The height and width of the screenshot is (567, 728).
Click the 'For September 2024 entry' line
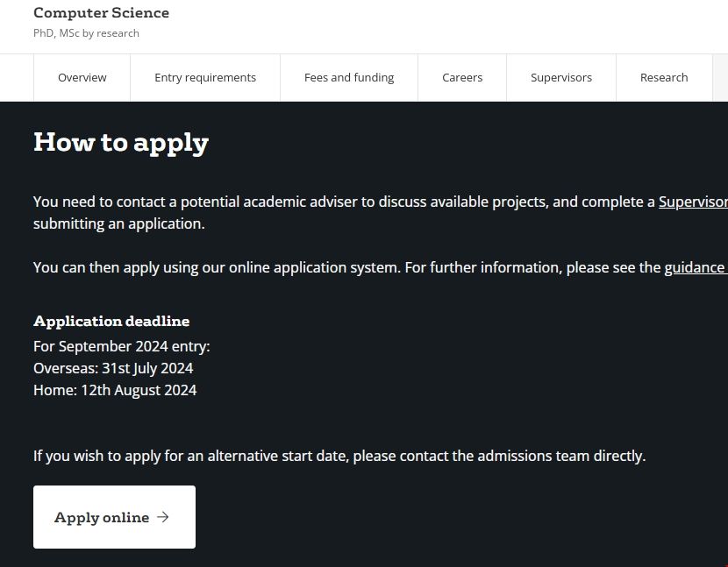122,346
